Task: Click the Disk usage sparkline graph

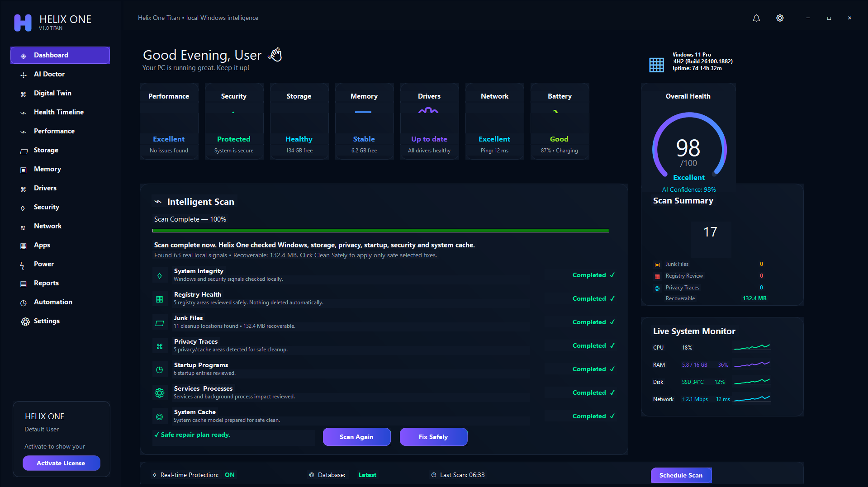Action: pyautogui.click(x=752, y=382)
